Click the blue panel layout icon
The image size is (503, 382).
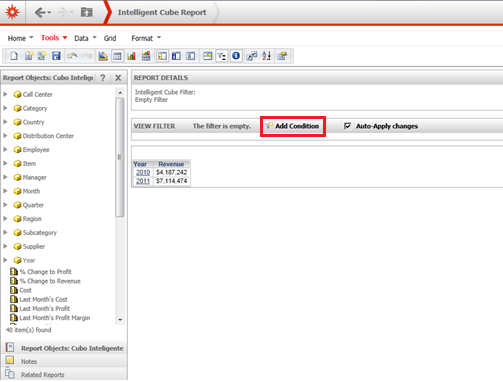[176, 56]
